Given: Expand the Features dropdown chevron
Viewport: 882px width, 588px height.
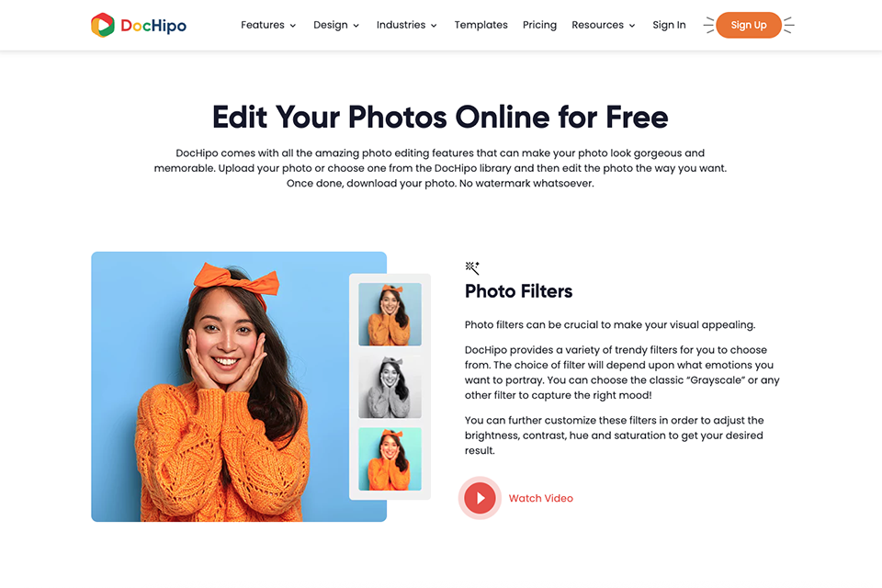Looking at the screenshot, I should coord(292,26).
